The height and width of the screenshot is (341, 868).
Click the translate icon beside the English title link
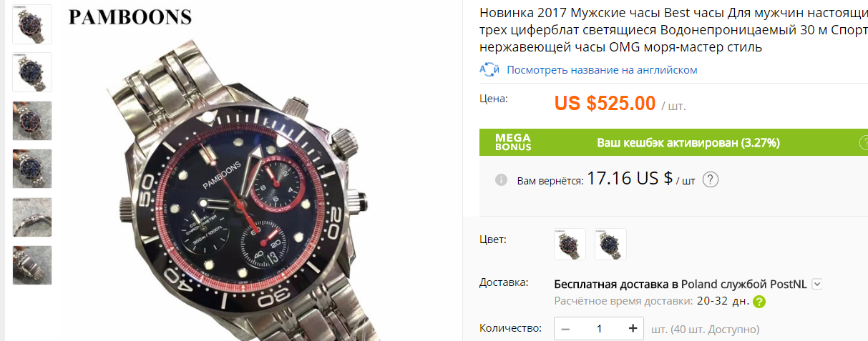pos(489,70)
